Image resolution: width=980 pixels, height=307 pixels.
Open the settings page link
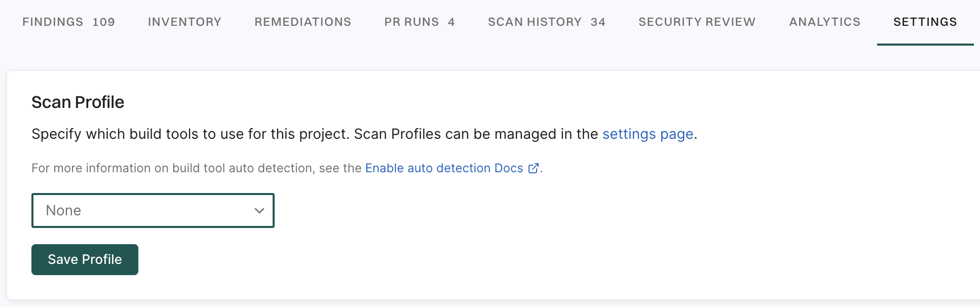pyautogui.click(x=648, y=134)
